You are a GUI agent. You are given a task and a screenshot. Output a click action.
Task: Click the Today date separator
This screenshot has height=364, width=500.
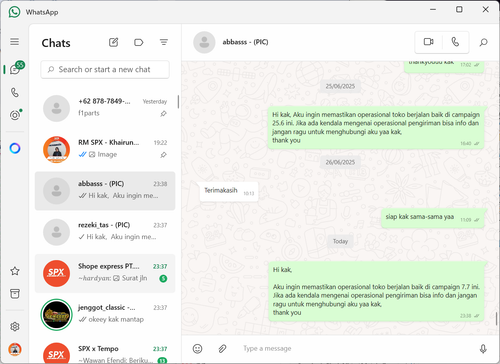(340, 241)
